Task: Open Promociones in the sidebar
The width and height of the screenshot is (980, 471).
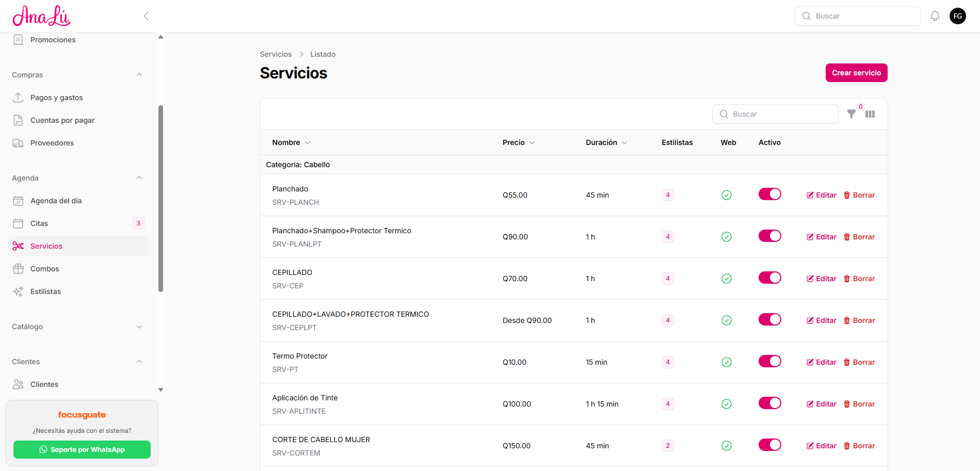Action: 78,40
